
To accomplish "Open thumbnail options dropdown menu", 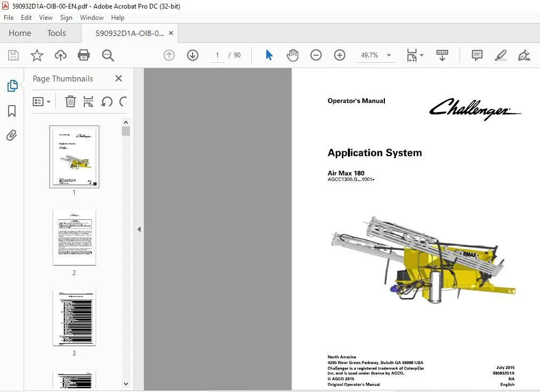I will click(x=41, y=101).
